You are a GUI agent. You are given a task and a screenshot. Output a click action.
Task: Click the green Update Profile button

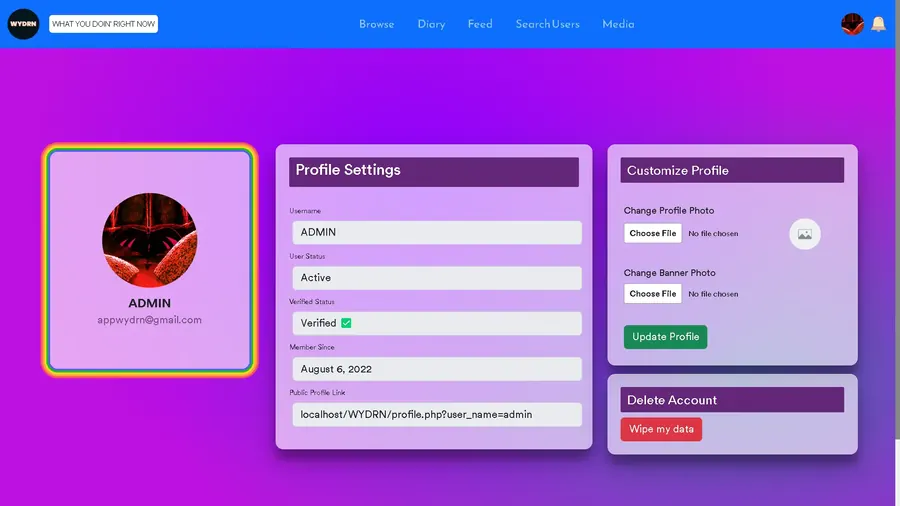[665, 337]
